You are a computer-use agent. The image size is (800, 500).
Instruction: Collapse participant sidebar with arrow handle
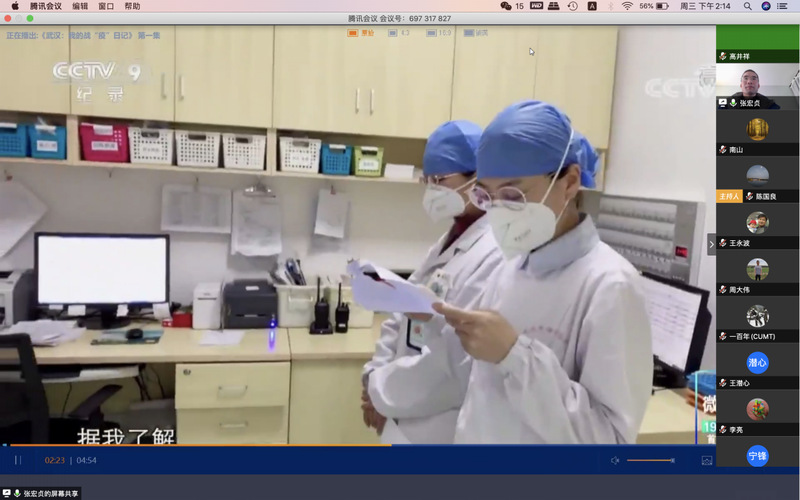711,243
